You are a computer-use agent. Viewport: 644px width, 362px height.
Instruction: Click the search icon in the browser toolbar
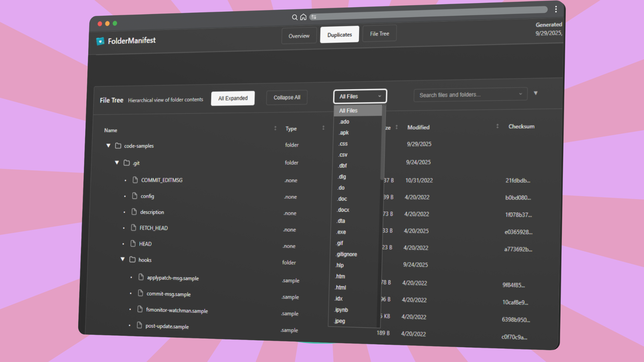(x=294, y=17)
